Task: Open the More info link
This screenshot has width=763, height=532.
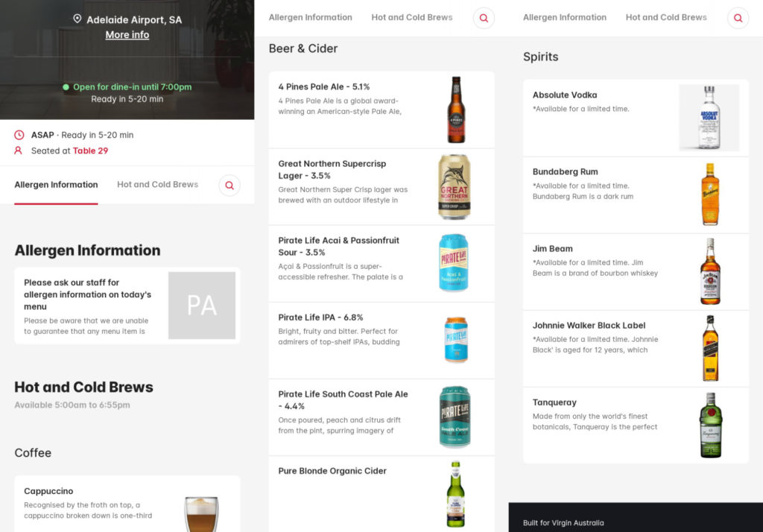Action: click(127, 35)
